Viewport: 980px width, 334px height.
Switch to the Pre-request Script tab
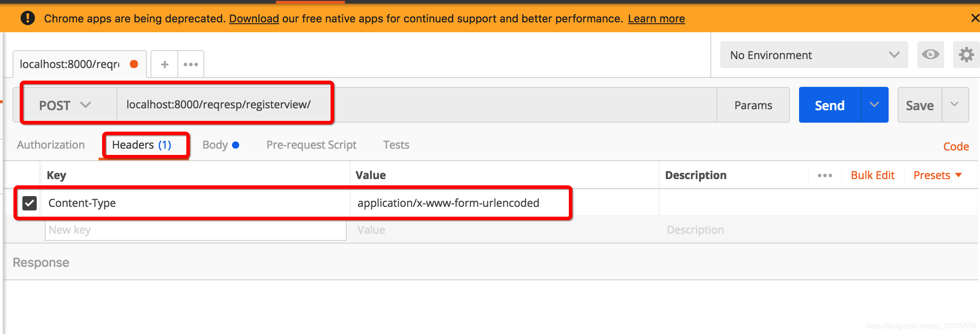click(311, 145)
